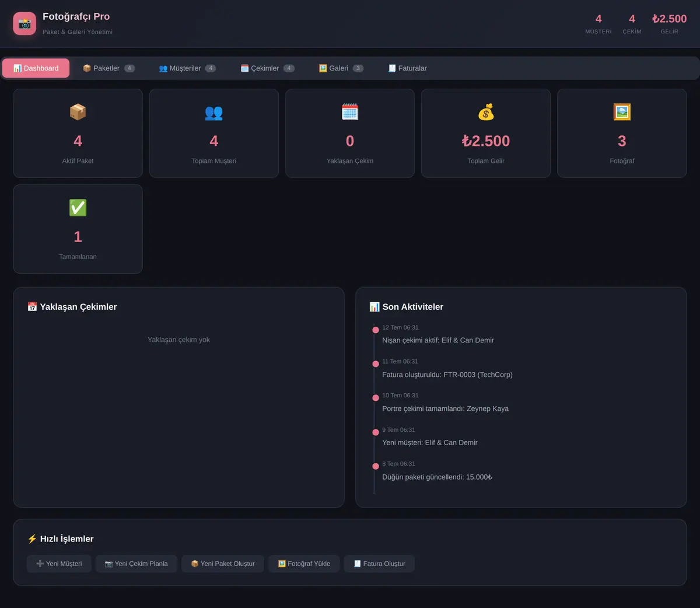This screenshot has height=608, width=700.
Task: Click the Yeni Müşteri button
Action: [59, 564]
